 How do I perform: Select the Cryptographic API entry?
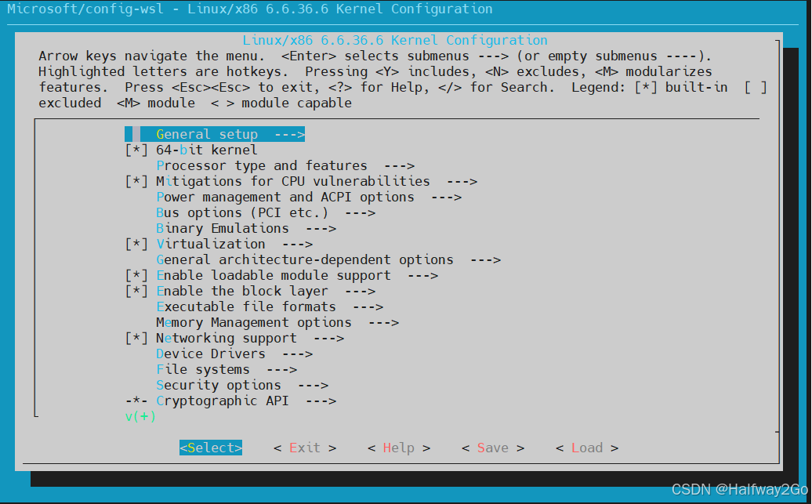click(246, 401)
